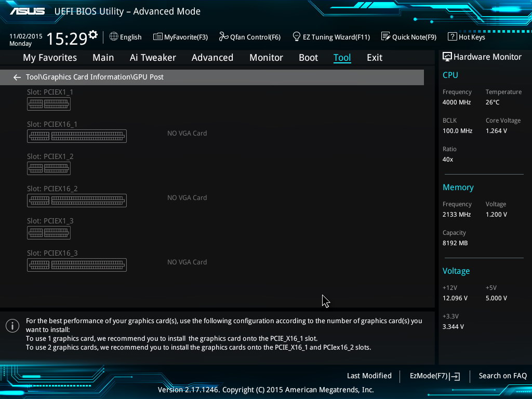Switch to the Ai Tweaker tab

click(x=153, y=58)
